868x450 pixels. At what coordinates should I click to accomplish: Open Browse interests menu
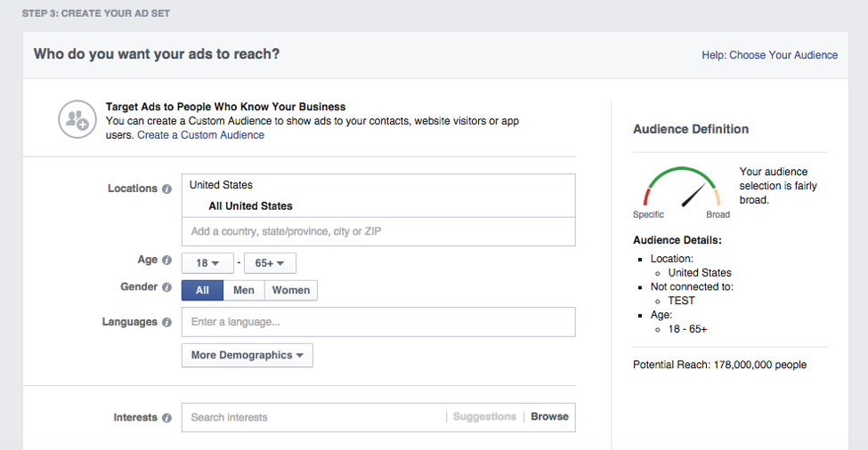click(x=549, y=417)
